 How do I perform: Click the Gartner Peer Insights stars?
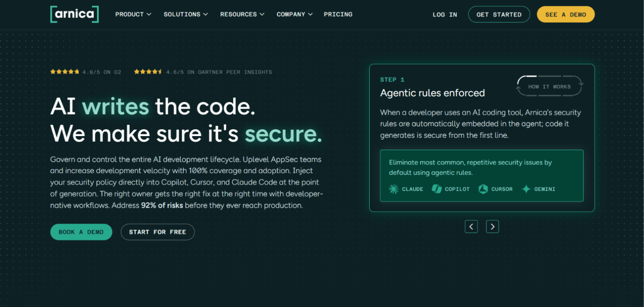148,72
